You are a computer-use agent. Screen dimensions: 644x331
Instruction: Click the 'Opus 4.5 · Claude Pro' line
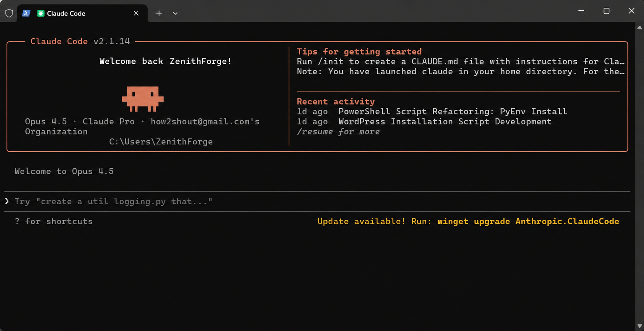[x=142, y=122]
